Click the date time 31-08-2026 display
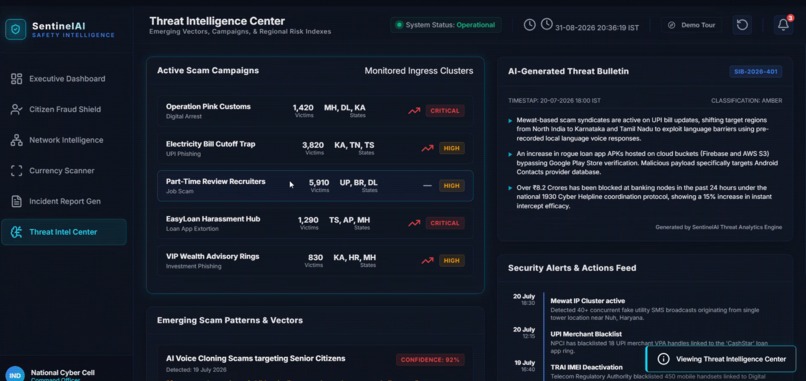Screen dimensions: 806x381 597,27
